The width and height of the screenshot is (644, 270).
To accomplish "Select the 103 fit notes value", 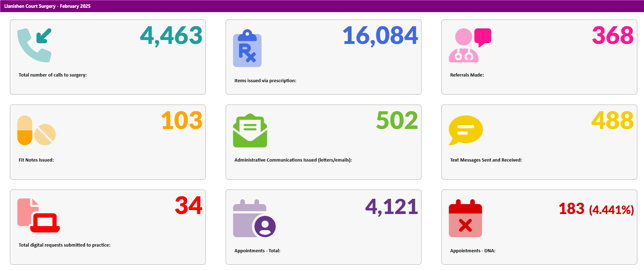I will click(x=182, y=120).
